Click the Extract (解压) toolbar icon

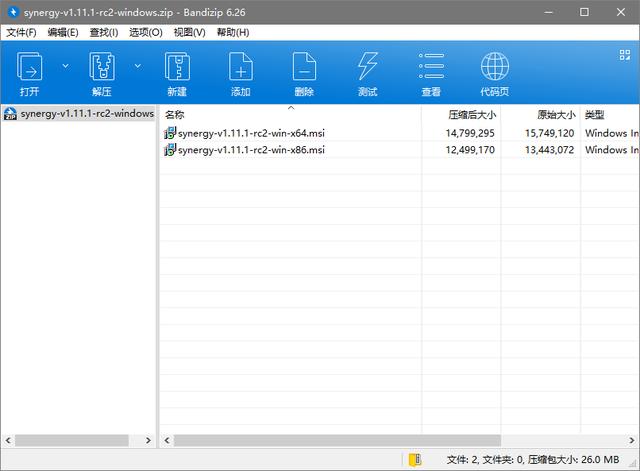(x=102, y=67)
